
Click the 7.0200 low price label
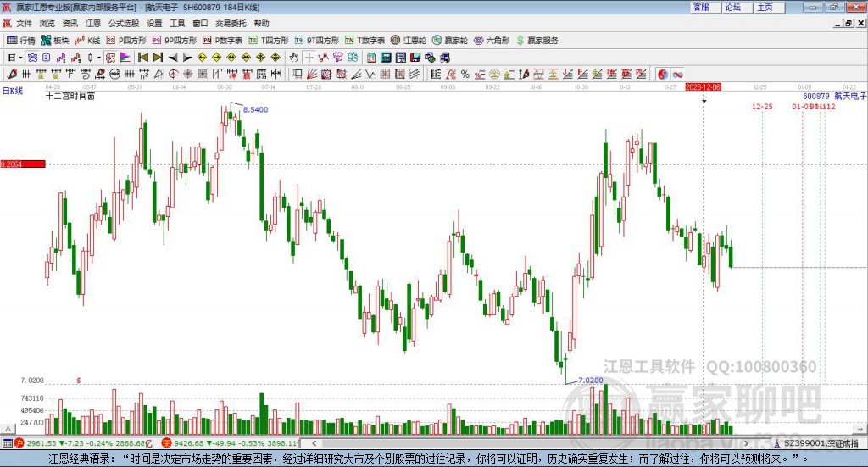point(591,381)
